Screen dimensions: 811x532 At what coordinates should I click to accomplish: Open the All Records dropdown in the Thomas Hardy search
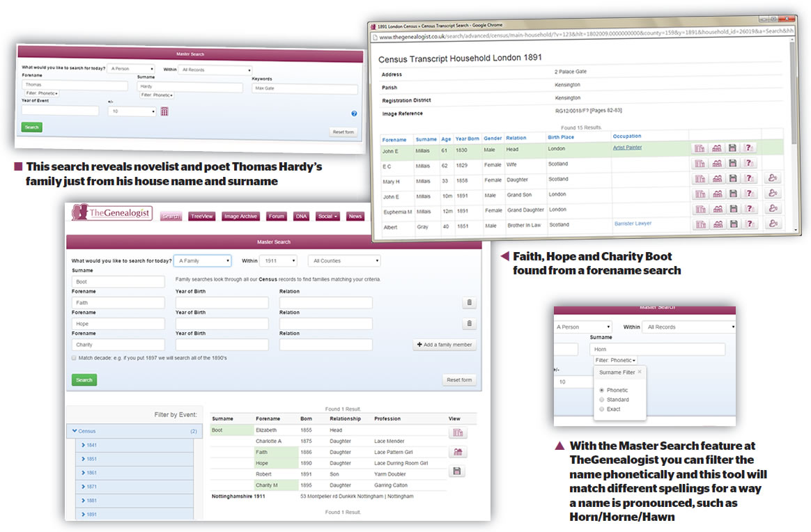tap(215, 70)
